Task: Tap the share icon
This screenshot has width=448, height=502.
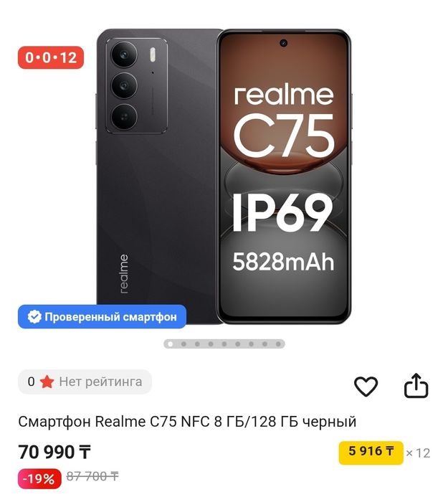Action: point(416,386)
